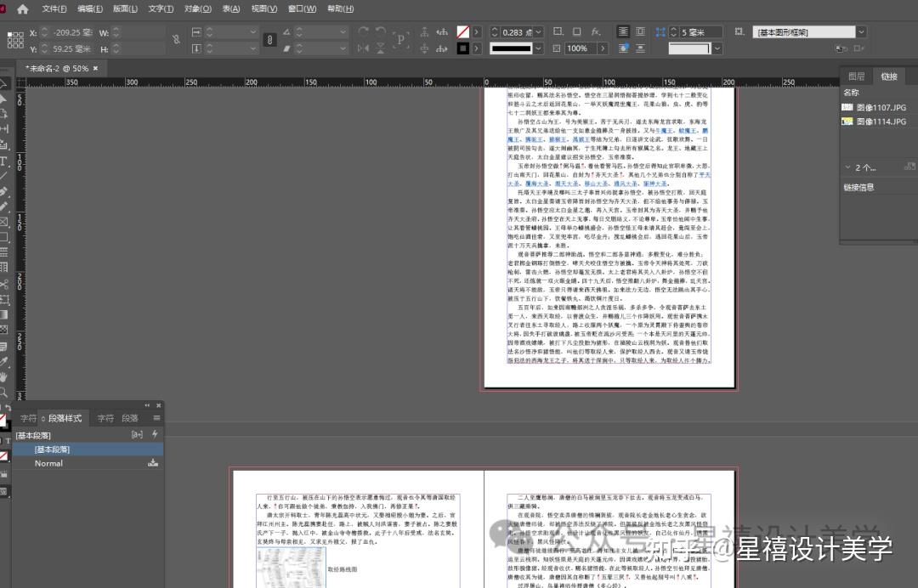The height and width of the screenshot is (588, 918).
Task: Switch to the 图层 panel tab
Action: point(857,76)
